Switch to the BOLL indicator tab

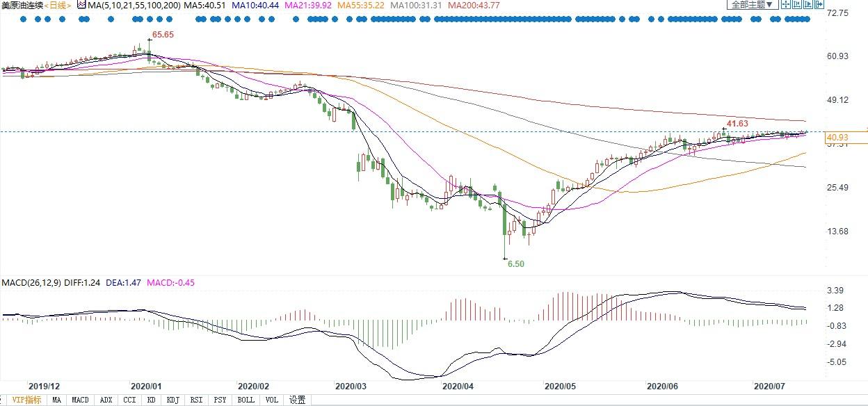(246, 400)
